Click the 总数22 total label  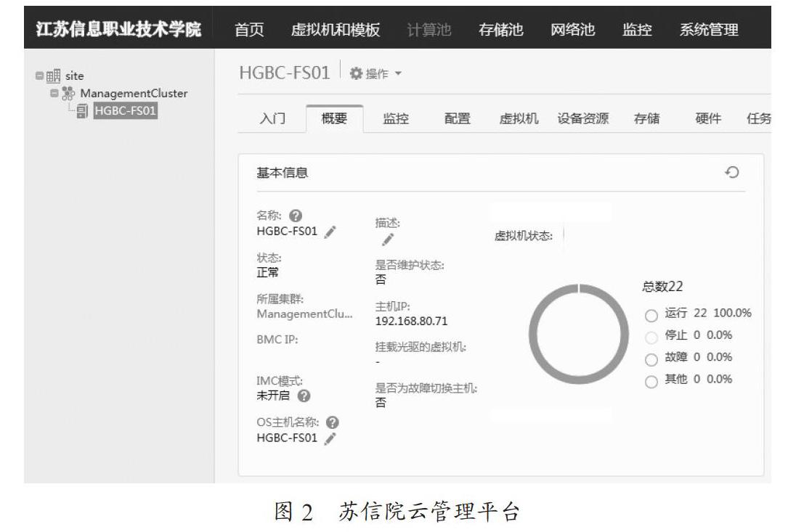tap(662, 287)
